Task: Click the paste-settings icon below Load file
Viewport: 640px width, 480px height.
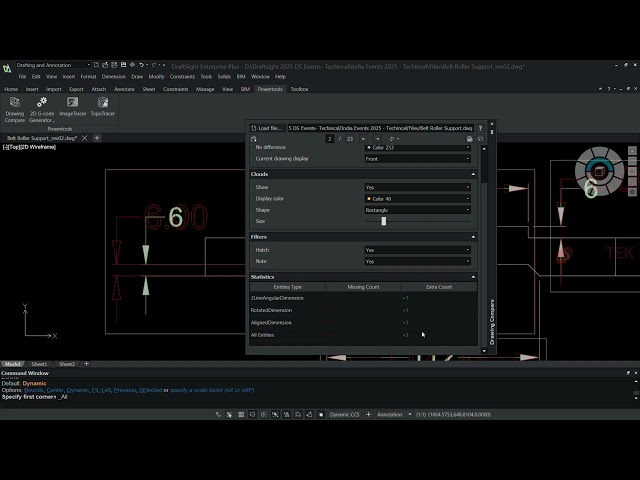Action: pos(253,139)
